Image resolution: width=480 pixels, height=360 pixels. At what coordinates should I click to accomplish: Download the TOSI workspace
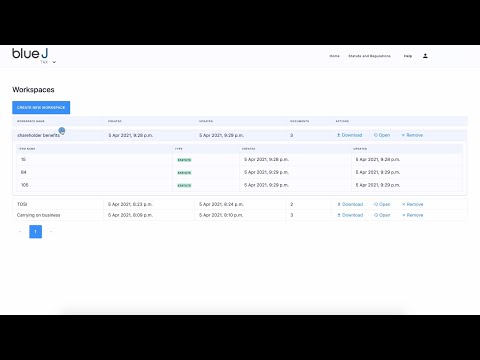(350, 204)
